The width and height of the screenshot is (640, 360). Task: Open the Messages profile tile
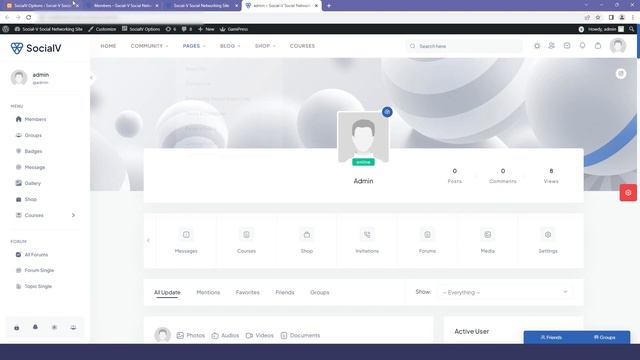[x=186, y=241]
